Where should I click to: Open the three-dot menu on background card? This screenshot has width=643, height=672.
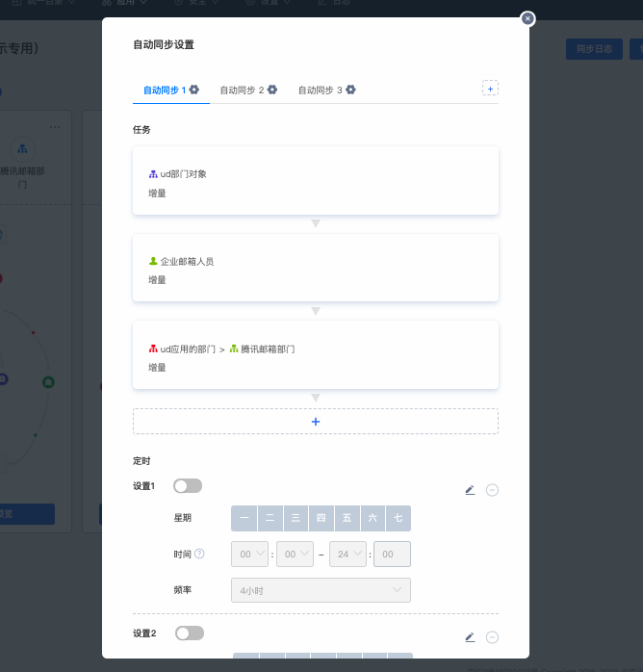coord(55,127)
